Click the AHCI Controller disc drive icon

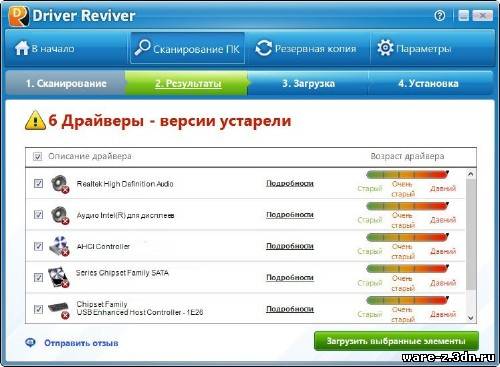(59, 246)
